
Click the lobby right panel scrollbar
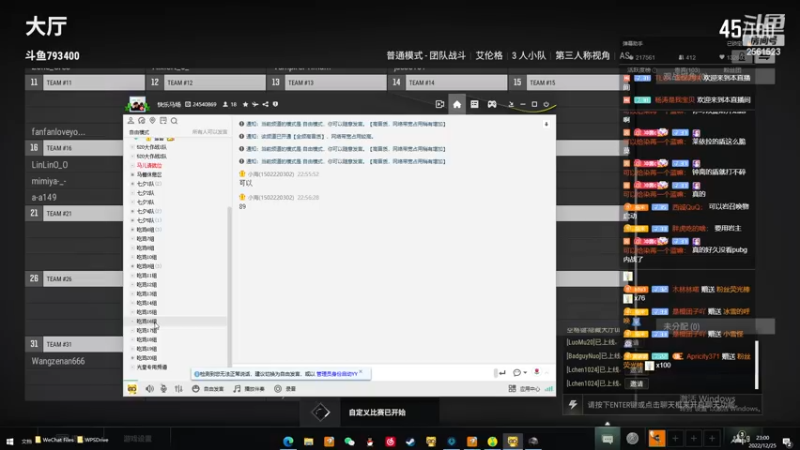pyautogui.click(x=757, y=365)
